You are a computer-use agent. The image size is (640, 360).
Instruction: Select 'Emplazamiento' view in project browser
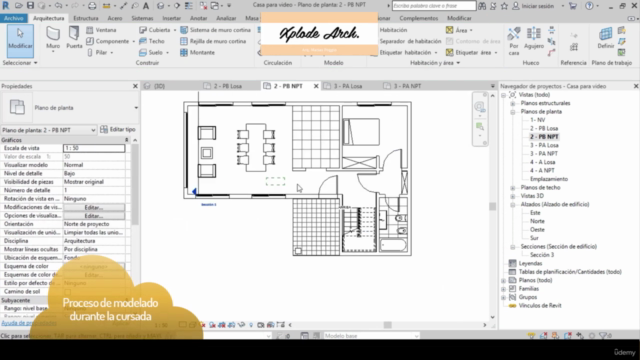[549, 179]
